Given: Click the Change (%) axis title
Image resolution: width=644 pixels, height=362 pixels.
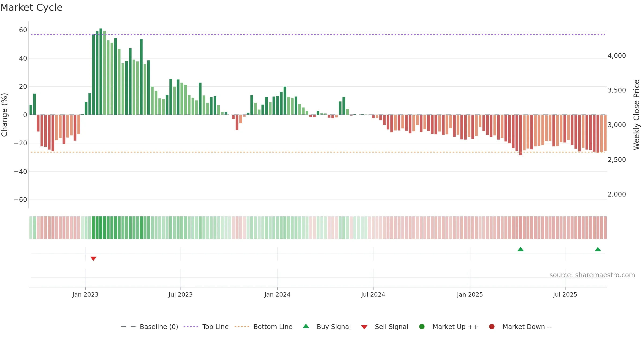Looking at the screenshot, I should click(4, 115).
